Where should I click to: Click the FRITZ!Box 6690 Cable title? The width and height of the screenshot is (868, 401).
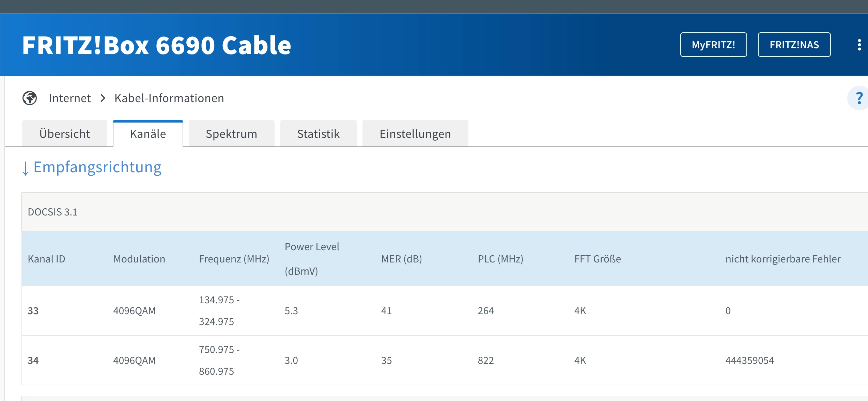click(x=156, y=45)
